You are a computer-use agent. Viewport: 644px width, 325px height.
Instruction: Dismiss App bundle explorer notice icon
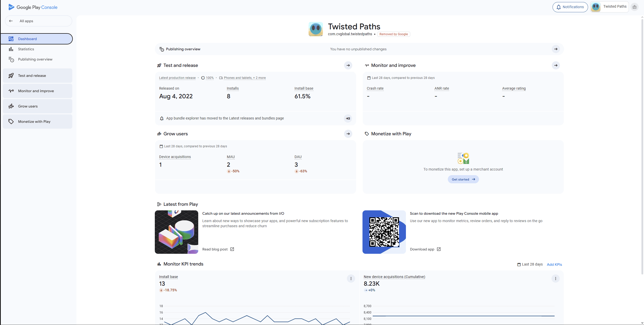click(348, 118)
